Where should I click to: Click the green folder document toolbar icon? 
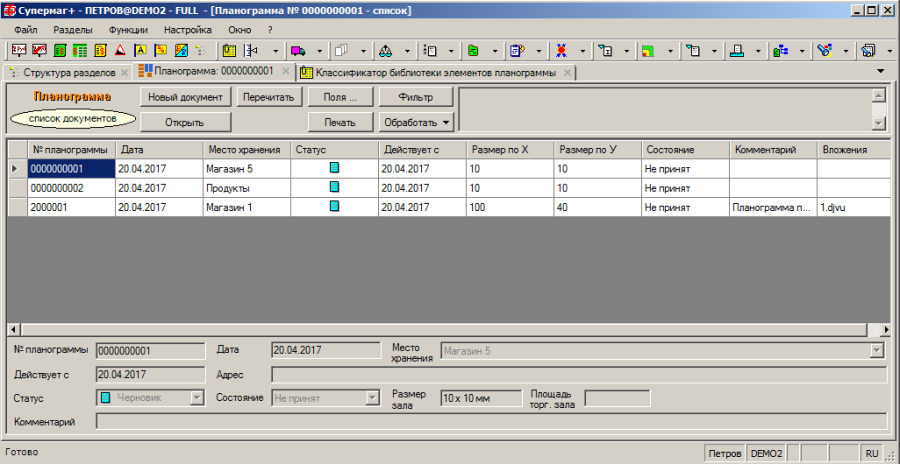coord(473,51)
